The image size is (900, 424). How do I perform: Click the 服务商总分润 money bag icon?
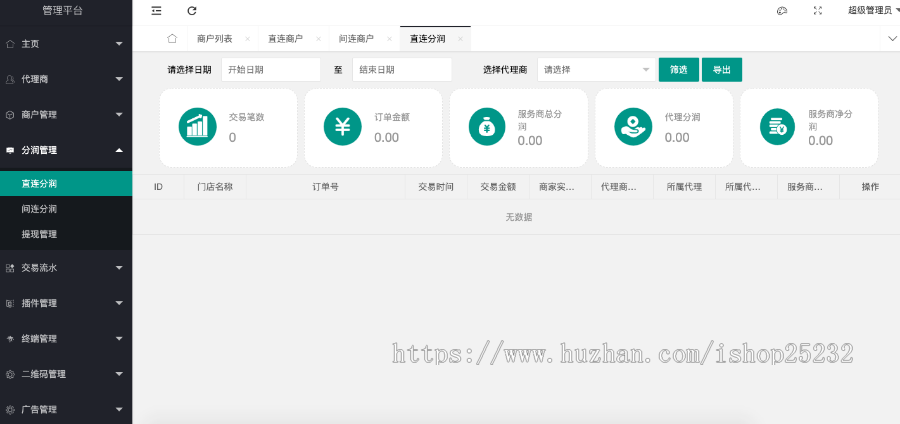487,127
